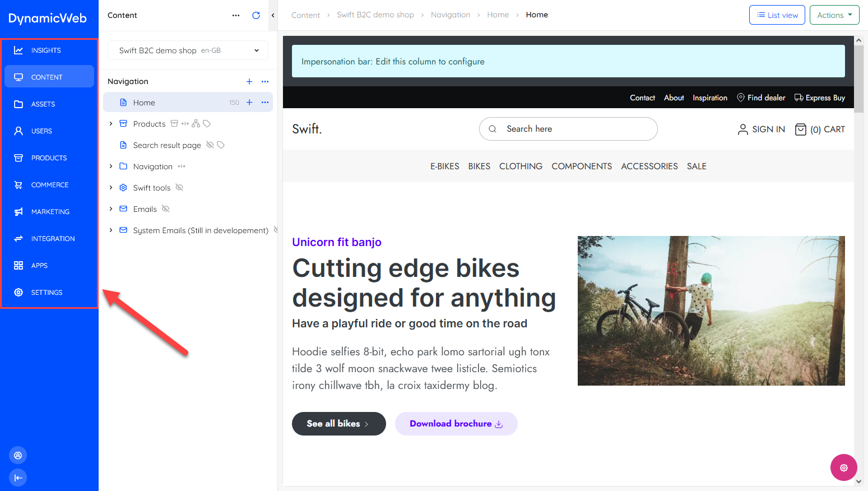Click hidden-eye icon on Search result page
The image size is (868, 491).
tap(210, 145)
